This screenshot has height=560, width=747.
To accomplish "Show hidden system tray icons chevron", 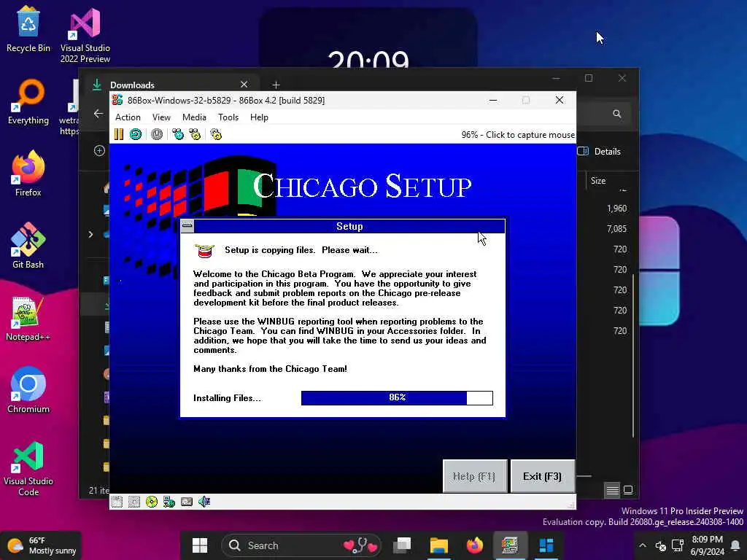I will [x=643, y=545].
